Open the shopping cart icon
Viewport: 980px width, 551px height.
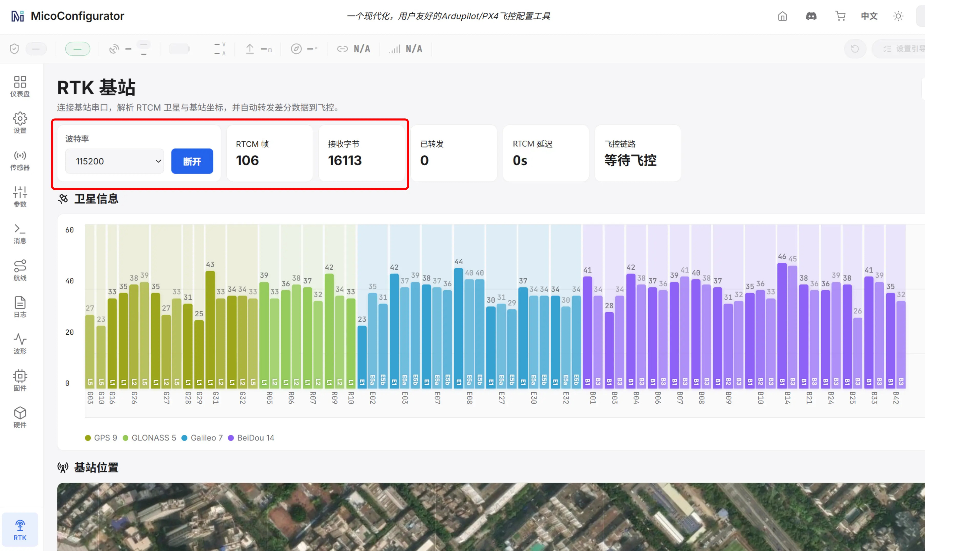click(x=840, y=16)
